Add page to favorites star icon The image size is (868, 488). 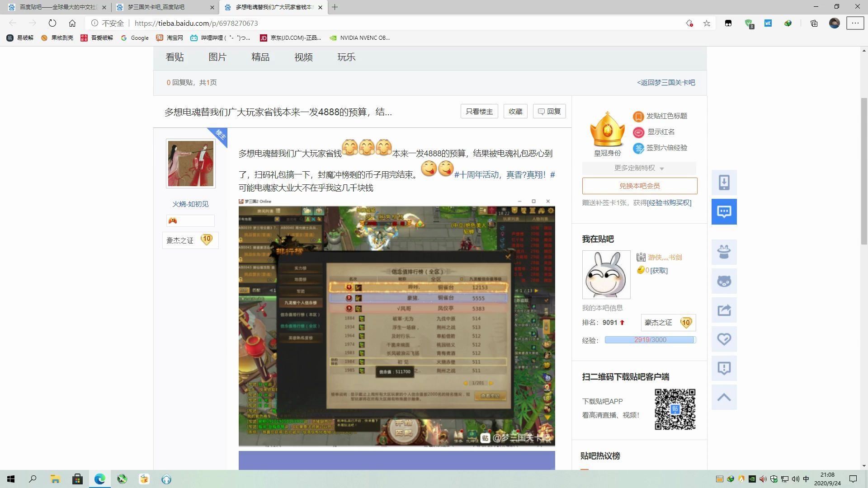[x=707, y=23]
